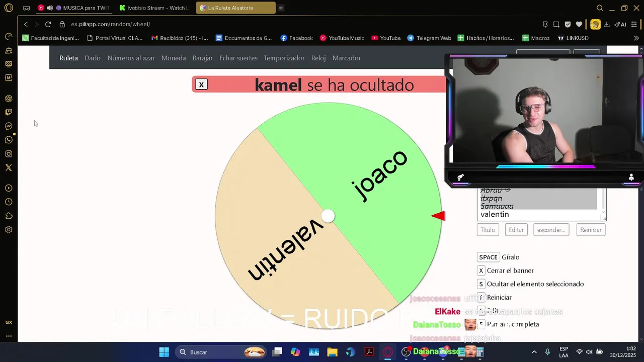Open Instagram in the sidebar
The height and width of the screenshot is (362, 644).
click(x=9, y=154)
